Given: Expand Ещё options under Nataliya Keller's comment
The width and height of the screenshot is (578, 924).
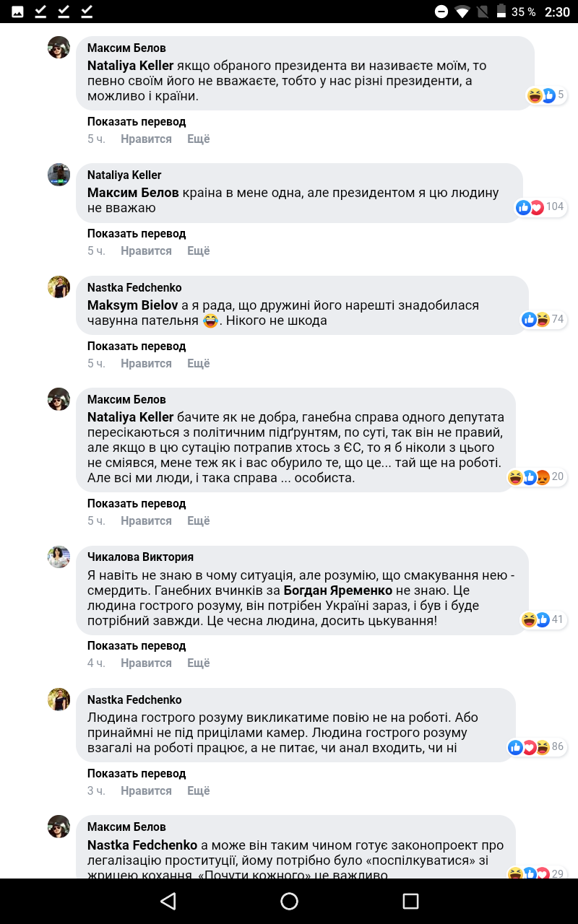Looking at the screenshot, I should click(x=199, y=251).
